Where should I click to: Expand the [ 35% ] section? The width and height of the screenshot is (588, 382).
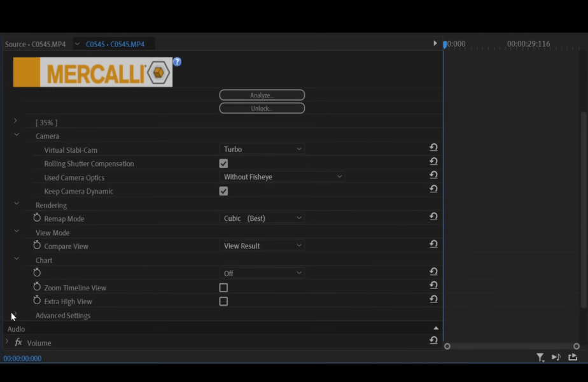[x=15, y=121]
